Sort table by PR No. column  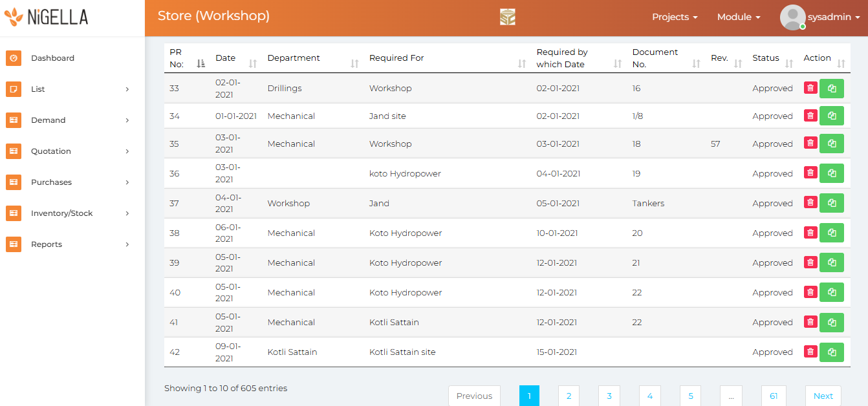pos(186,58)
